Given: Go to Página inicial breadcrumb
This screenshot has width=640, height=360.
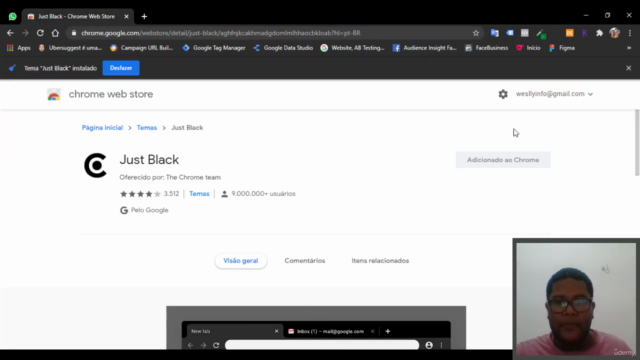Looking at the screenshot, I should 102,128.
